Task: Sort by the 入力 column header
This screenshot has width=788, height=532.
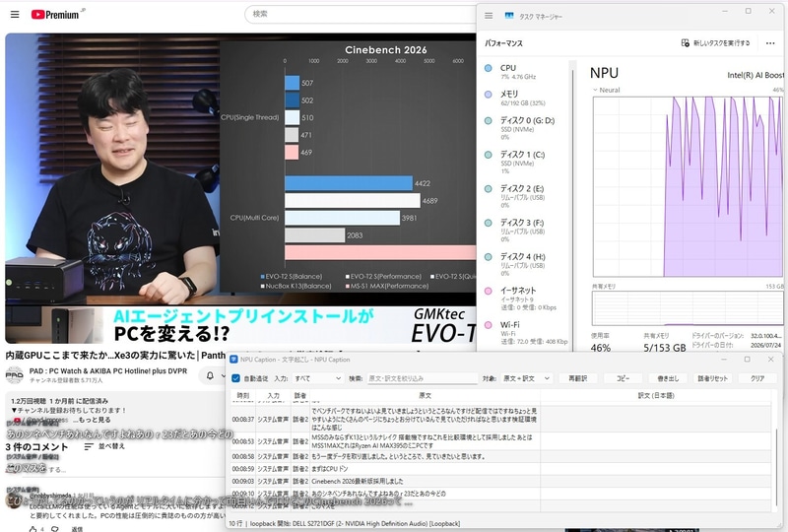Action: [274, 396]
